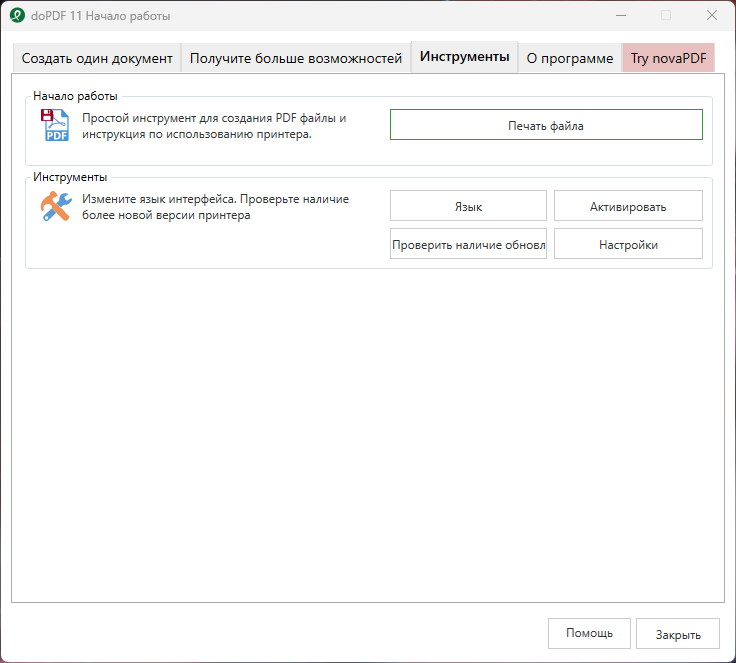736x663 pixels.
Task: Click the hammer and wrench tools icon
Action: [x=56, y=206]
